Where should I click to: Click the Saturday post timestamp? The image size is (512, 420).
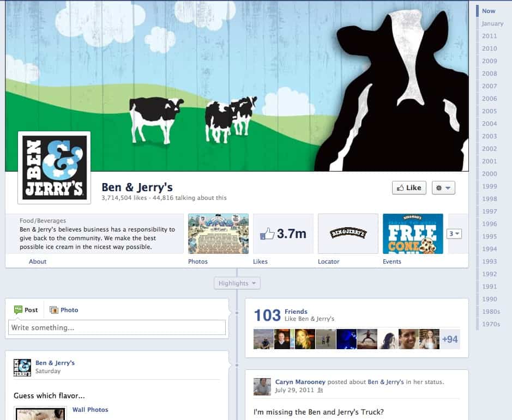[x=48, y=371]
